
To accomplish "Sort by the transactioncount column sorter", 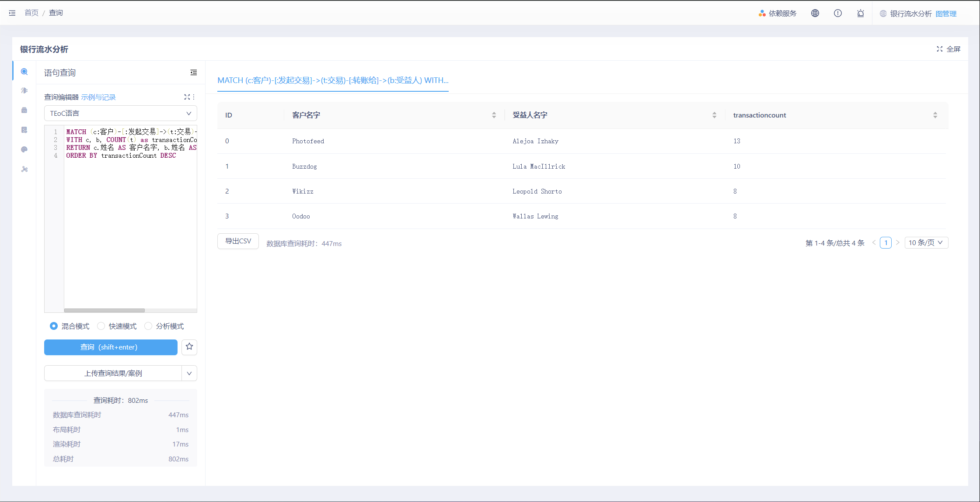I will point(935,115).
